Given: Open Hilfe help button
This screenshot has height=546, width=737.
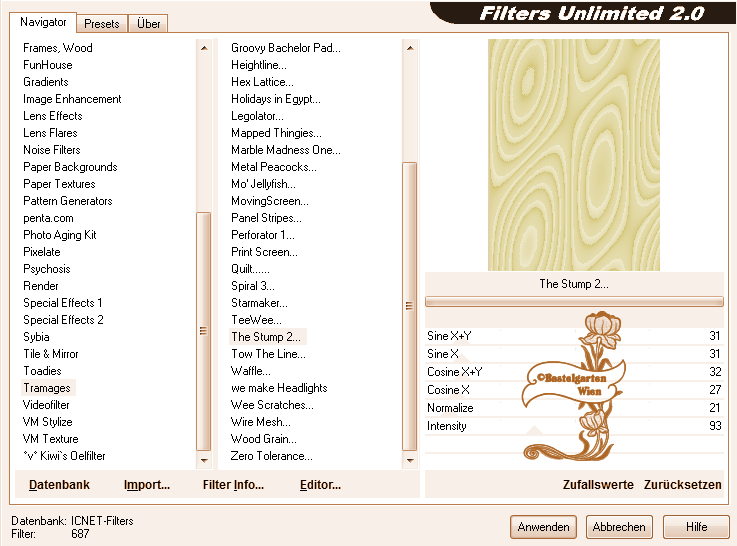Looking at the screenshot, I should pos(696,527).
